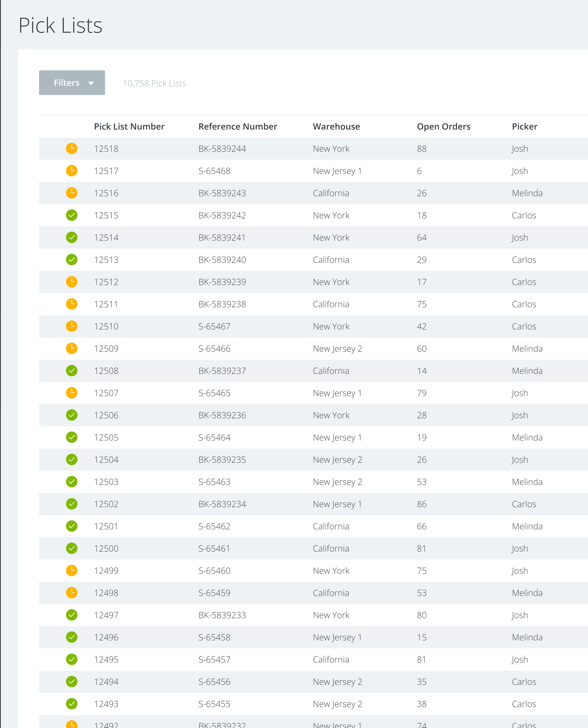Click the completed checkmark icon for pick list 12515
Screen dimensions: 588x728
(x=71, y=215)
